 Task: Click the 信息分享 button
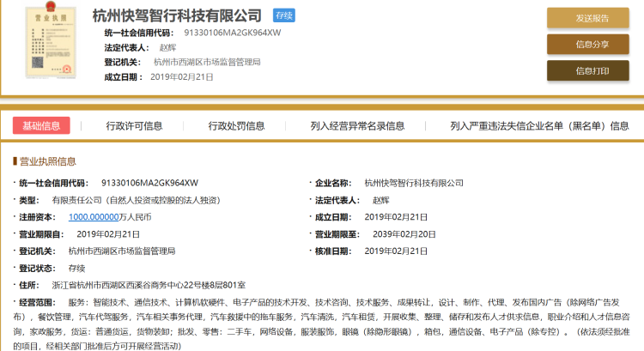pyautogui.click(x=587, y=45)
